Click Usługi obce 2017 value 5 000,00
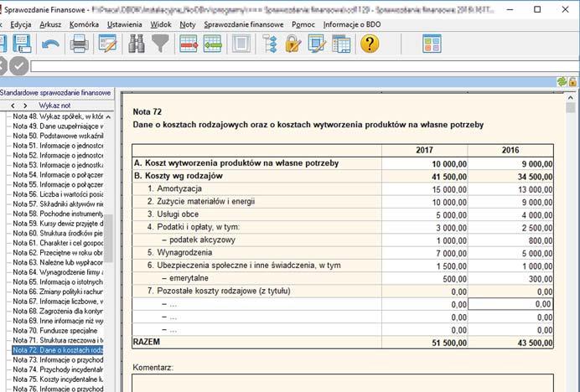Image resolution: width=580 pixels, height=392 pixels. tap(425, 215)
